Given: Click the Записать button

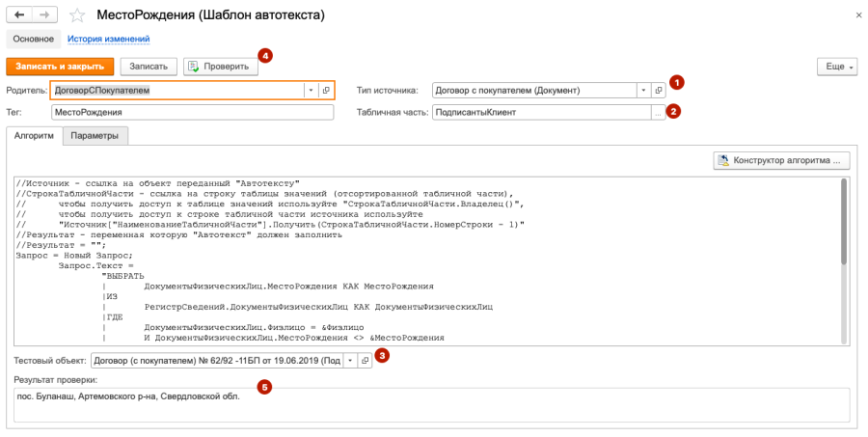Looking at the screenshot, I should coord(149,67).
